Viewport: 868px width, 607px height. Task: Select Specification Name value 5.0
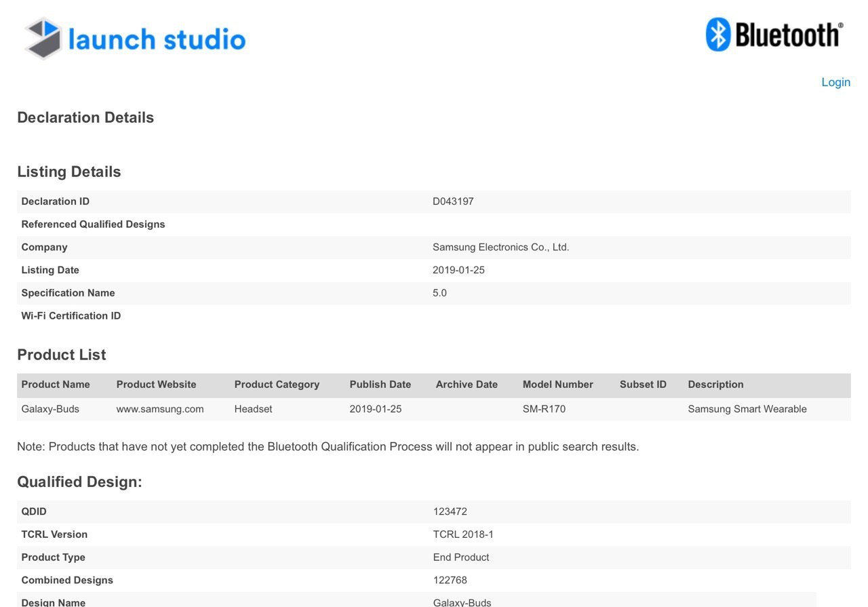click(x=439, y=293)
